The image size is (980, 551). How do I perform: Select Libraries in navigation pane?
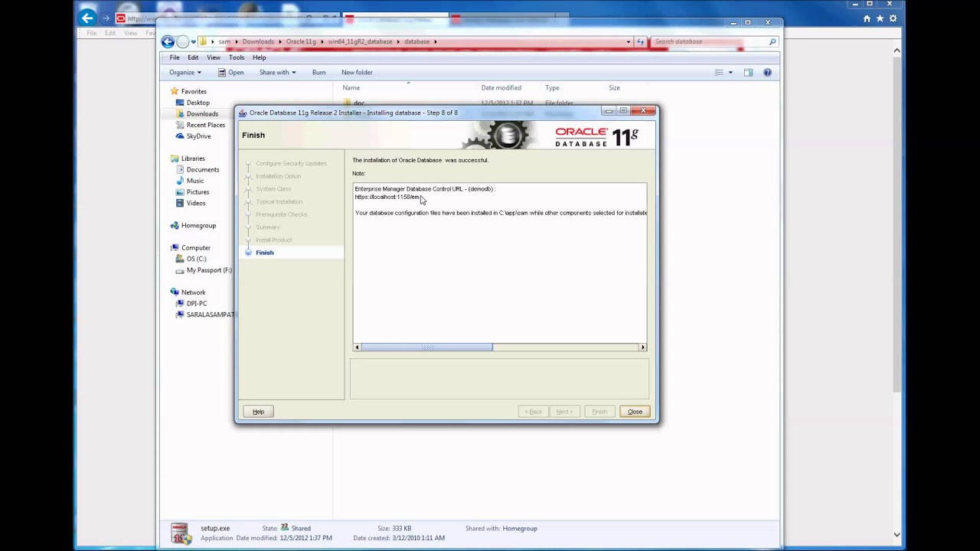(193, 158)
